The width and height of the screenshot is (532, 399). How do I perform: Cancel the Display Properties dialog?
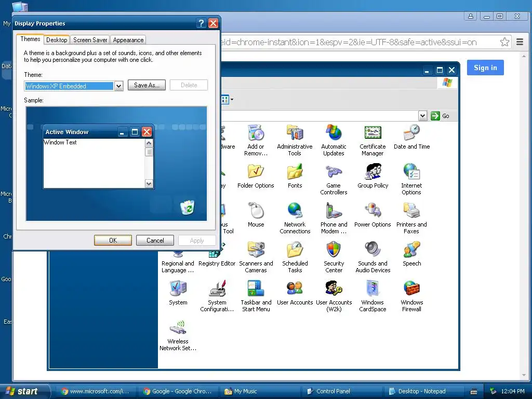coord(155,240)
